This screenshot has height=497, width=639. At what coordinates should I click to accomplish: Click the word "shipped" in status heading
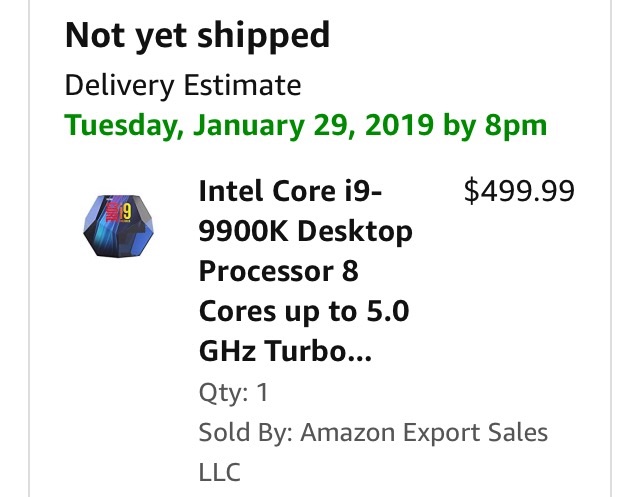263,37
